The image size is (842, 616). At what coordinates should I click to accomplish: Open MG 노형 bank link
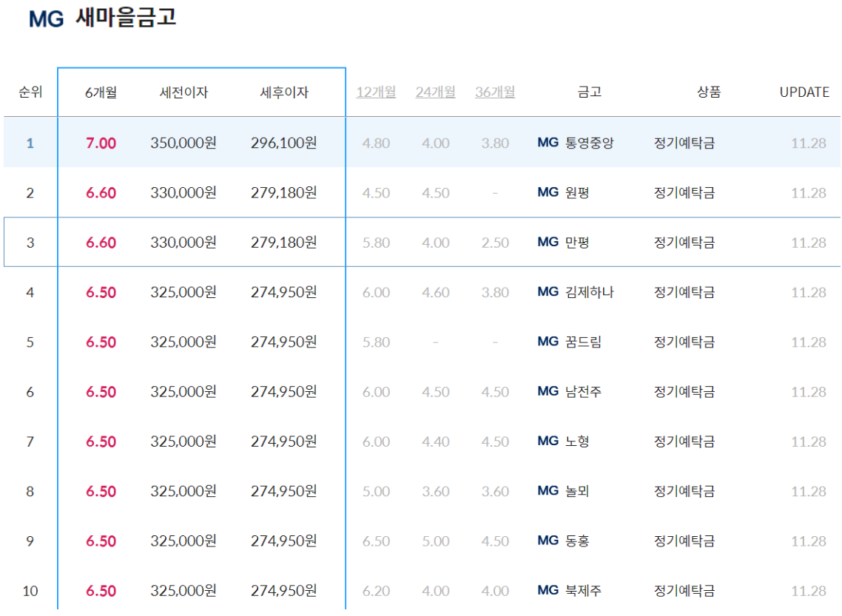pos(563,441)
